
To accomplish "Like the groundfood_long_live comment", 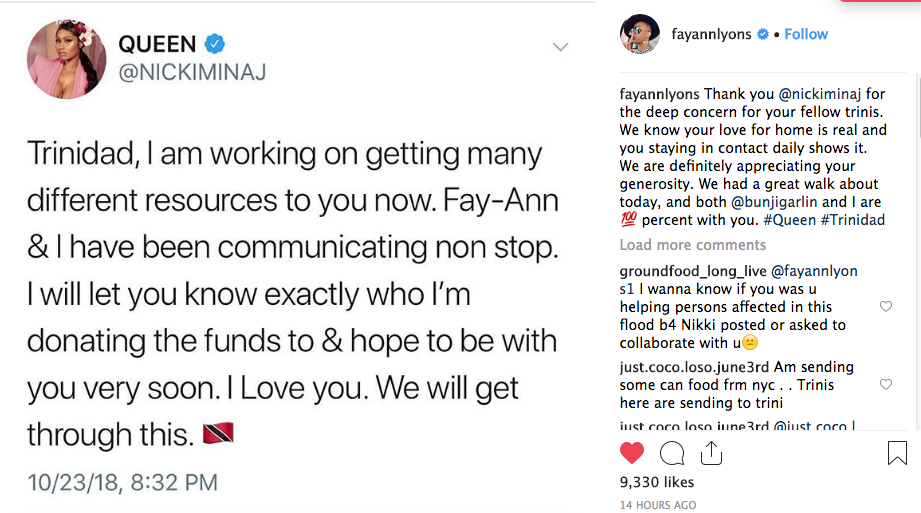I will coord(885,307).
